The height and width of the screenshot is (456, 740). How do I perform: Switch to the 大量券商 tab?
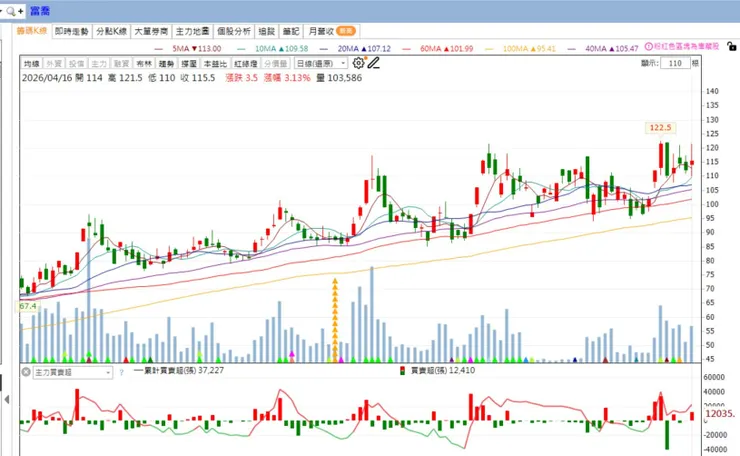tap(151, 31)
